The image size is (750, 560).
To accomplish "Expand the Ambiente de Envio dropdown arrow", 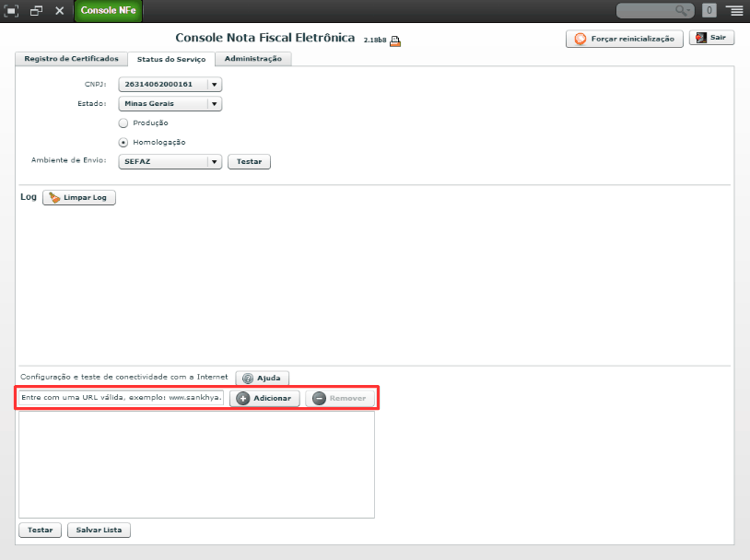I will click(x=215, y=161).
